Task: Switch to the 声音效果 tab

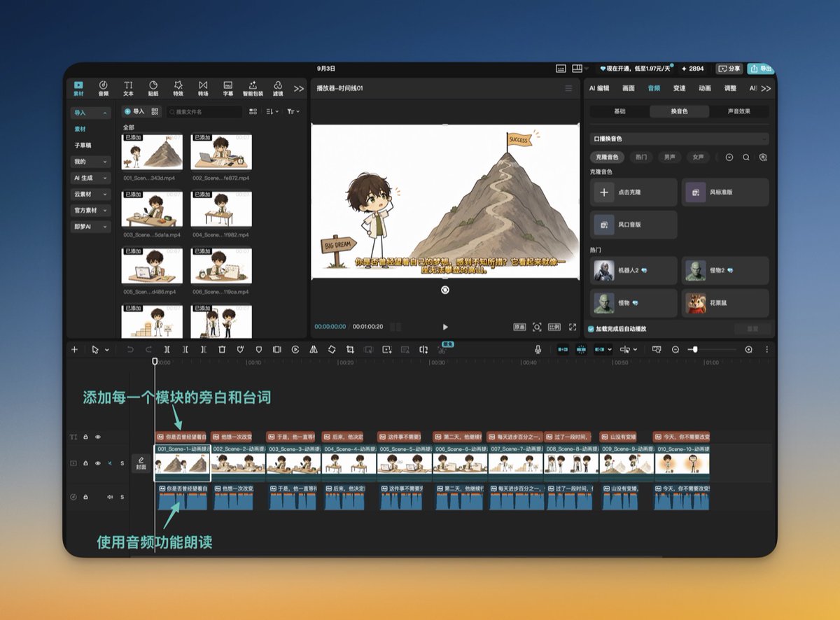Action: coord(738,111)
